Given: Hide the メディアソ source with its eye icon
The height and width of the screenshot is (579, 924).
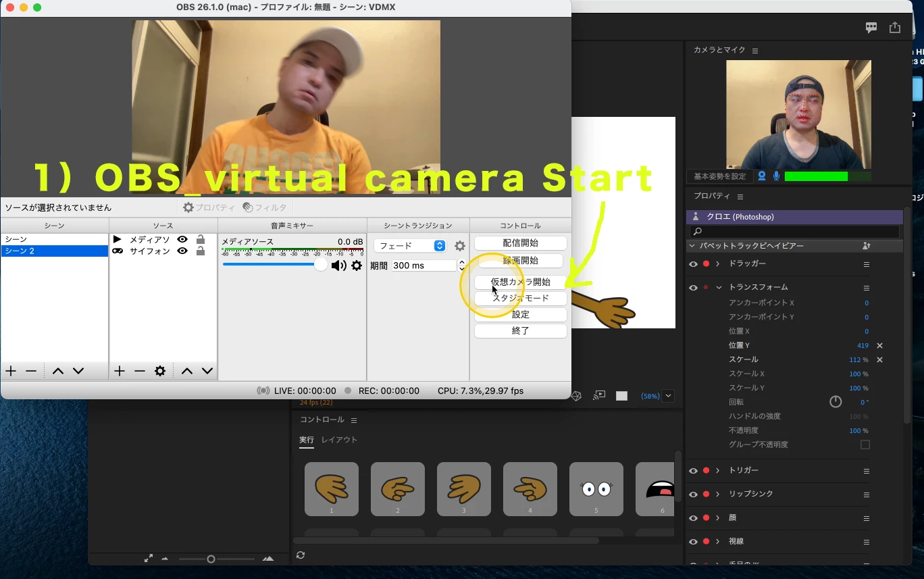Looking at the screenshot, I should click(182, 240).
